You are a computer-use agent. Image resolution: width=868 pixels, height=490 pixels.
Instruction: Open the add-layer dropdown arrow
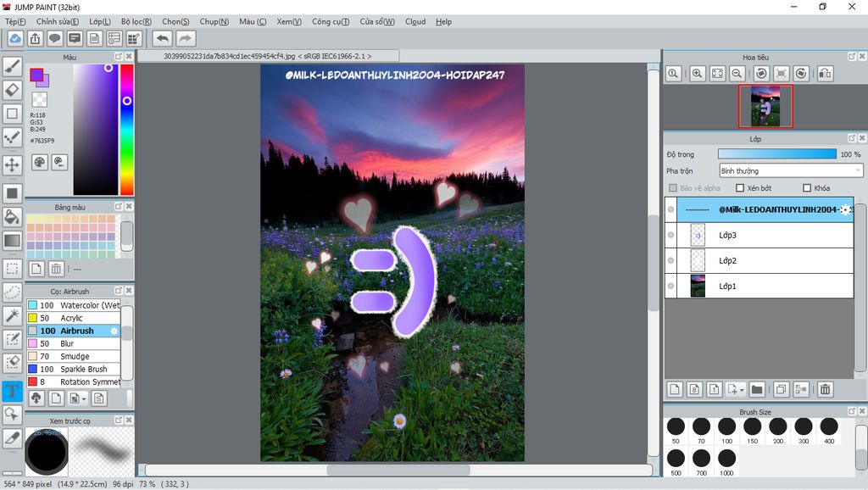pos(742,390)
